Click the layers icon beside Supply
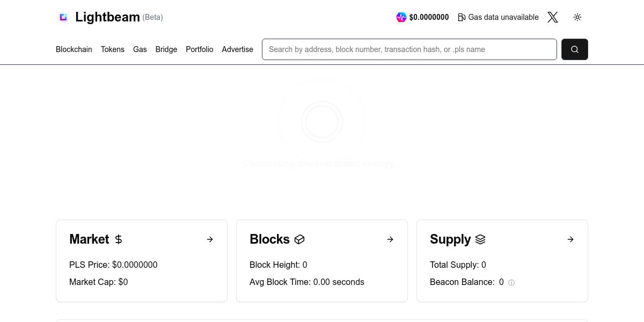The width and height of the screenshot is (644, 322). coord(480,239)
